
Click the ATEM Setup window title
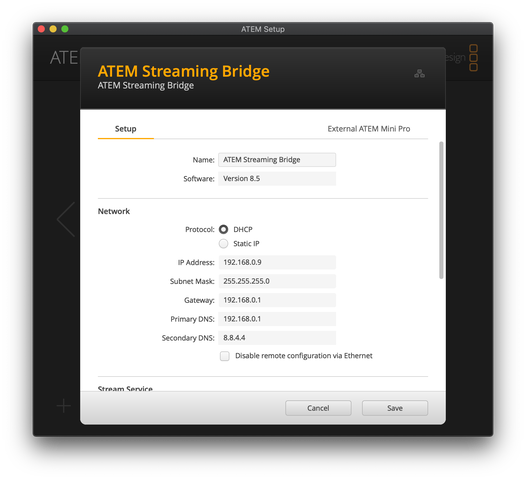[x=263, y=29]
